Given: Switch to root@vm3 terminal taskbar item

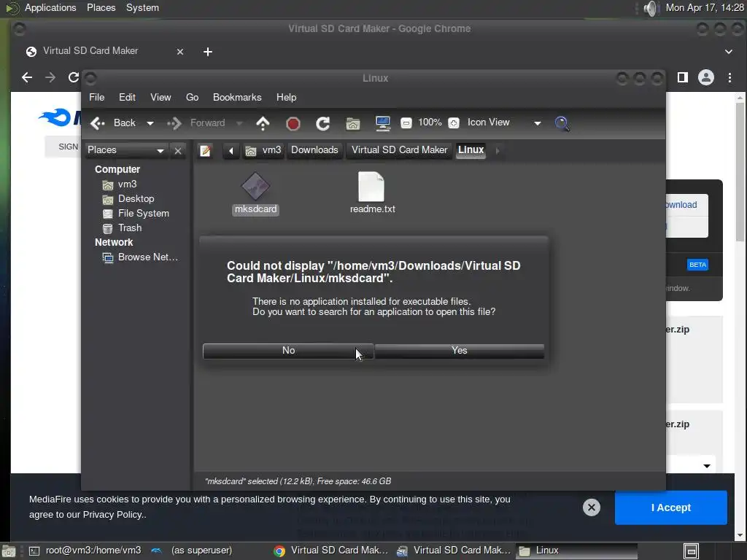Looking at the screenshot, I should coord(86,551).
